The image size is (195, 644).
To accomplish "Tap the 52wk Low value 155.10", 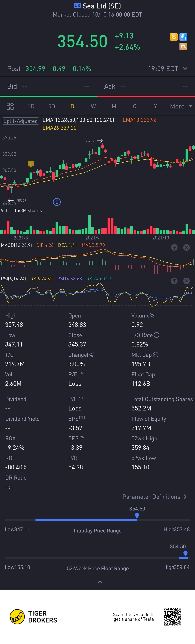I will click(140, 467).
